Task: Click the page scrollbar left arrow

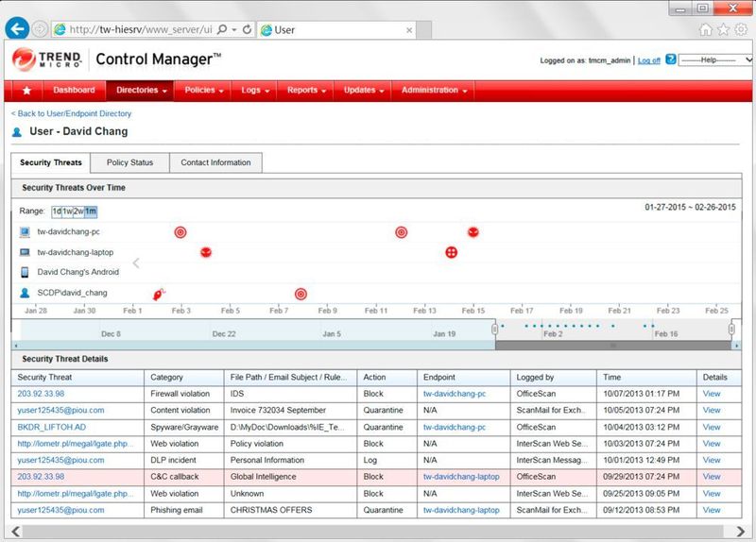Action: 16,532
